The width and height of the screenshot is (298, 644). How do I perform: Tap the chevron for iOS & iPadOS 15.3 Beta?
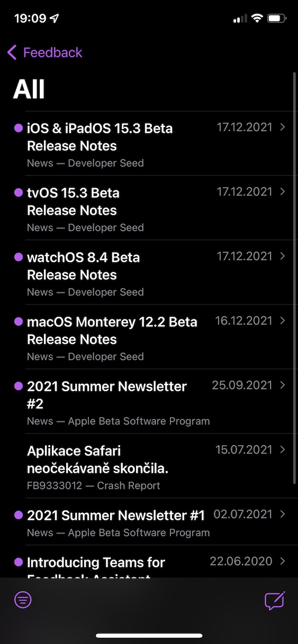point(283,127)
